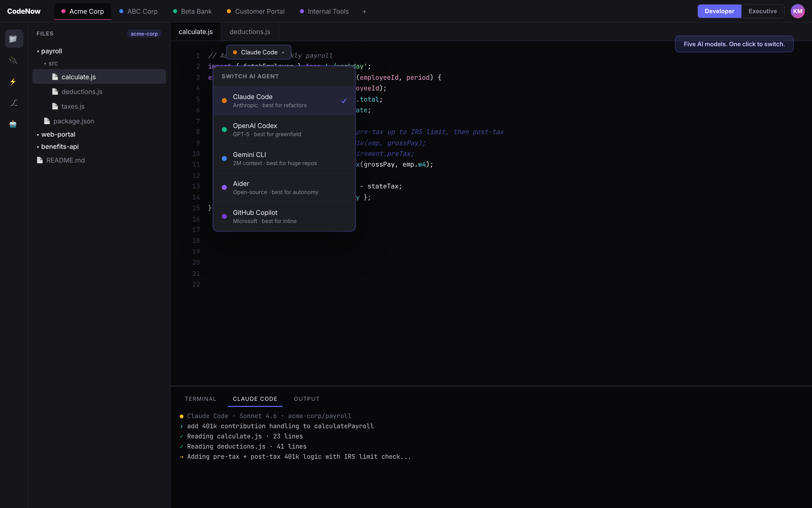Open README.md in file tree
Viewport: 812px width, 508px height.
coord(99,160)
